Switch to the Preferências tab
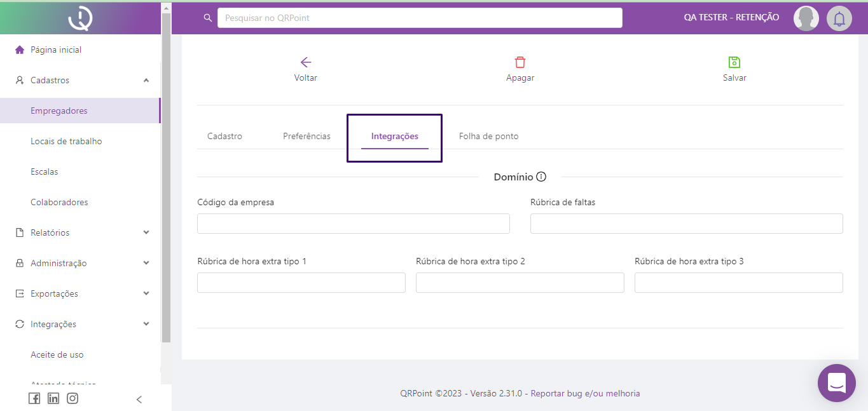 (x=307, y=136)
